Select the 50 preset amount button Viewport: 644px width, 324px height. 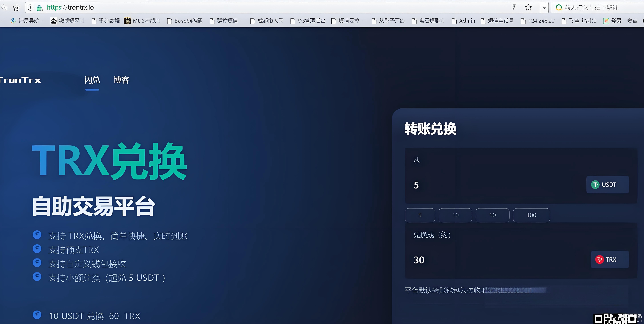[492, 215]
